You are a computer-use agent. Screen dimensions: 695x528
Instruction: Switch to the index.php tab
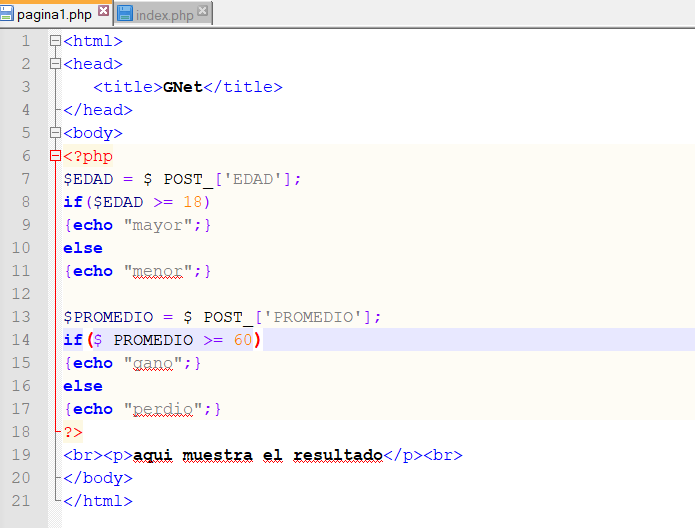point(164,15)
